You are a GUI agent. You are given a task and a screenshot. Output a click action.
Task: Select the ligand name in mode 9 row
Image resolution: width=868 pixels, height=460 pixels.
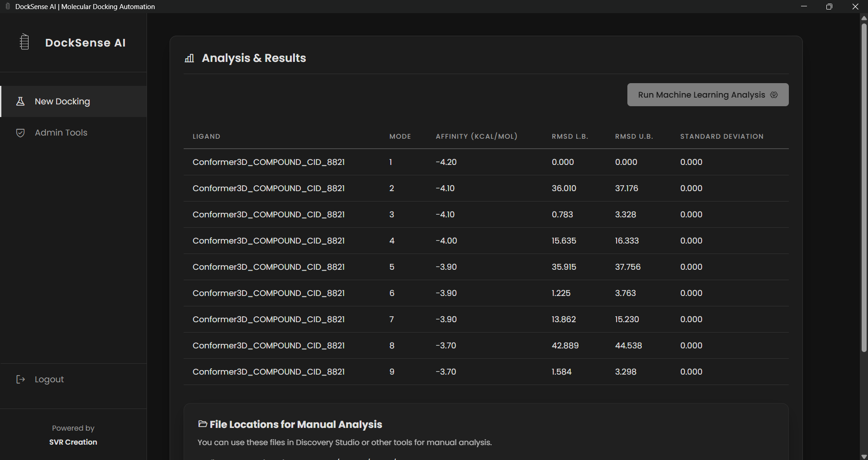click(269, 372)
